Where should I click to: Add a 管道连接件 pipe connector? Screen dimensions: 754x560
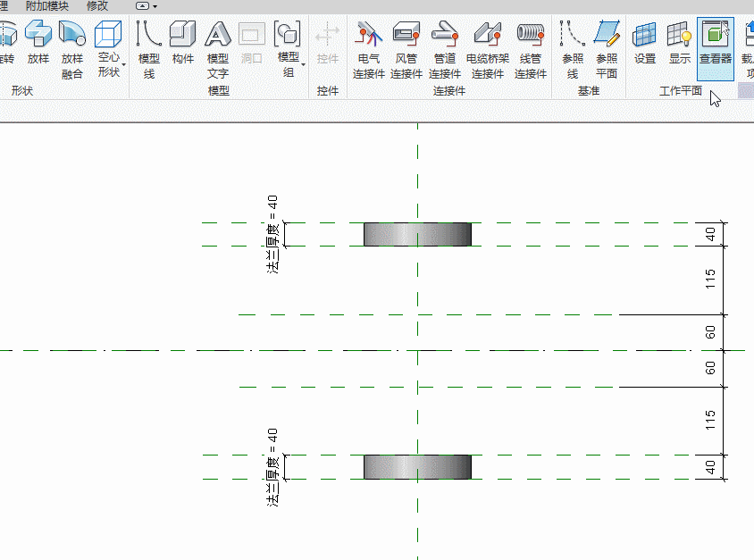coord(445,49)
